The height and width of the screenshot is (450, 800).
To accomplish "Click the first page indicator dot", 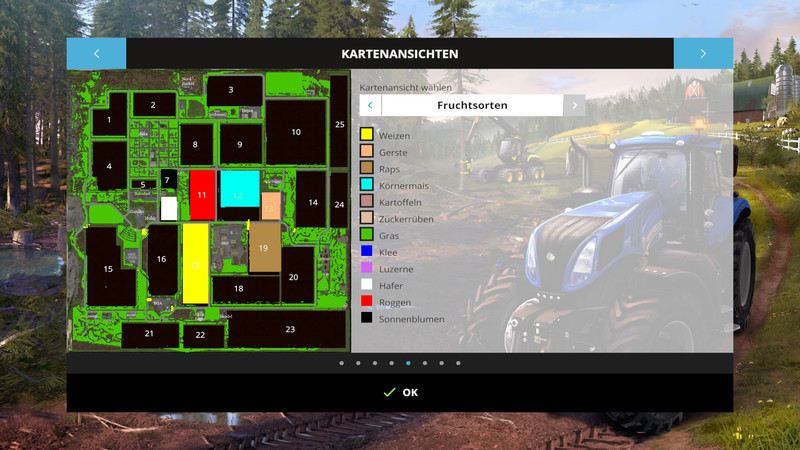I will pos(341,363).
